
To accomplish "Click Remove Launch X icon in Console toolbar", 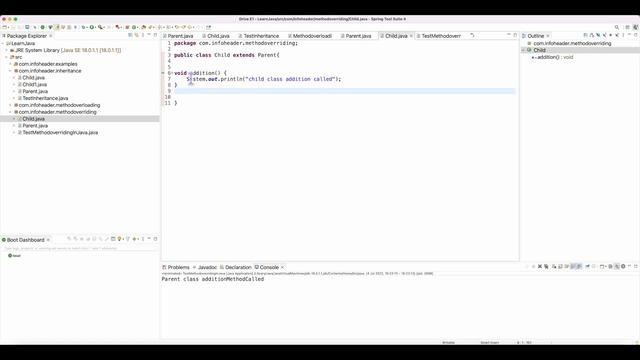I will coord(540,267).
